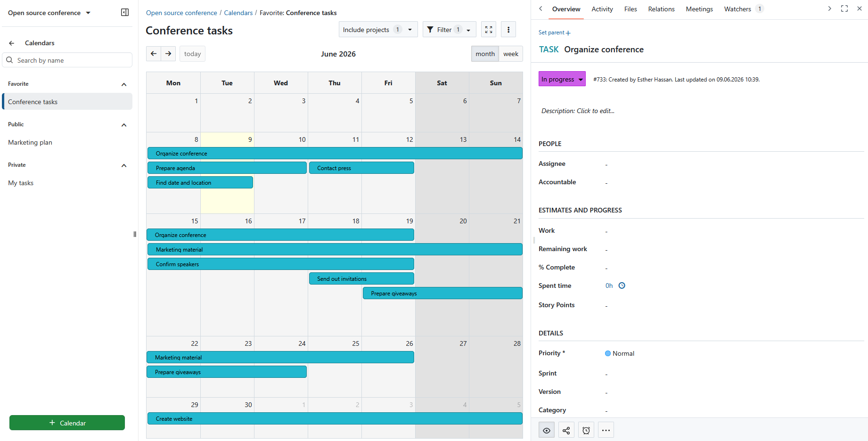868x441 pixels.
Task: Go to previous work package arrow
Action: [x=540, y=8]
